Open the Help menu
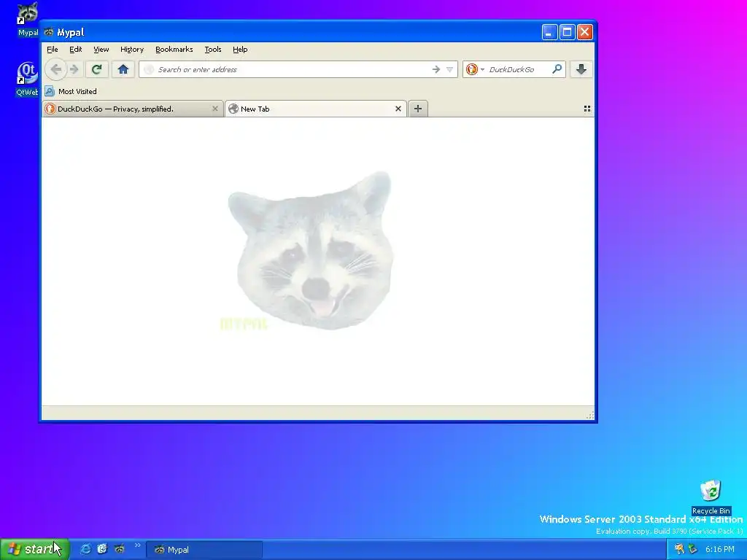The image size is (747, 560). click(240, 50)
